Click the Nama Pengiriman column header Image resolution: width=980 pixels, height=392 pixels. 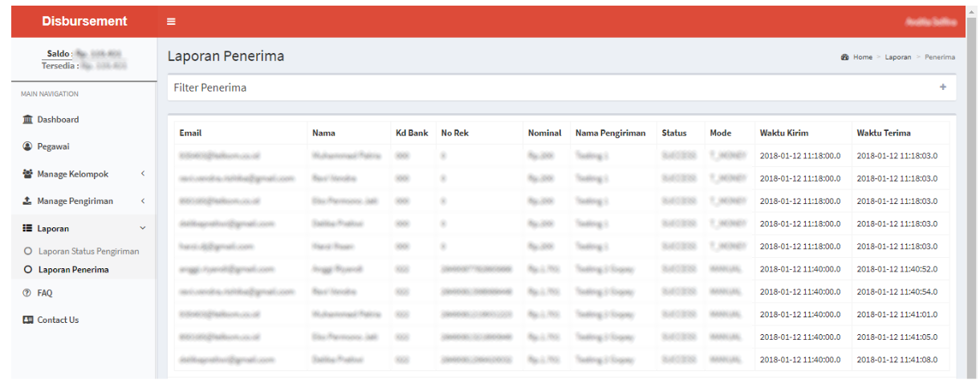[x=611, y=133]
